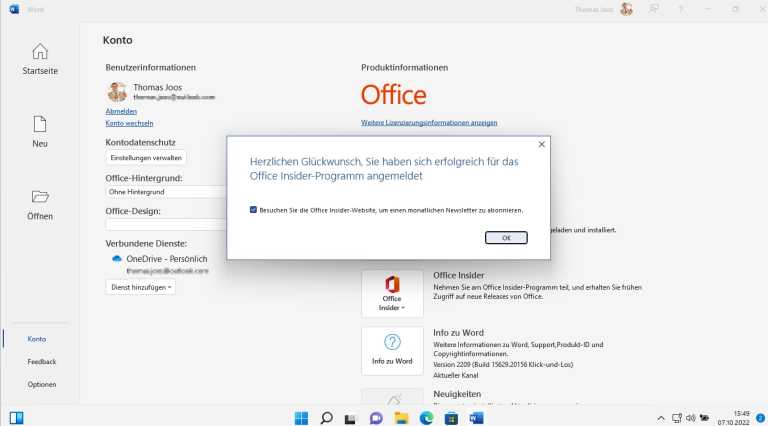Open the Office-Design dropdown
The height and width of the screenshot is (426, 768).
166,224
